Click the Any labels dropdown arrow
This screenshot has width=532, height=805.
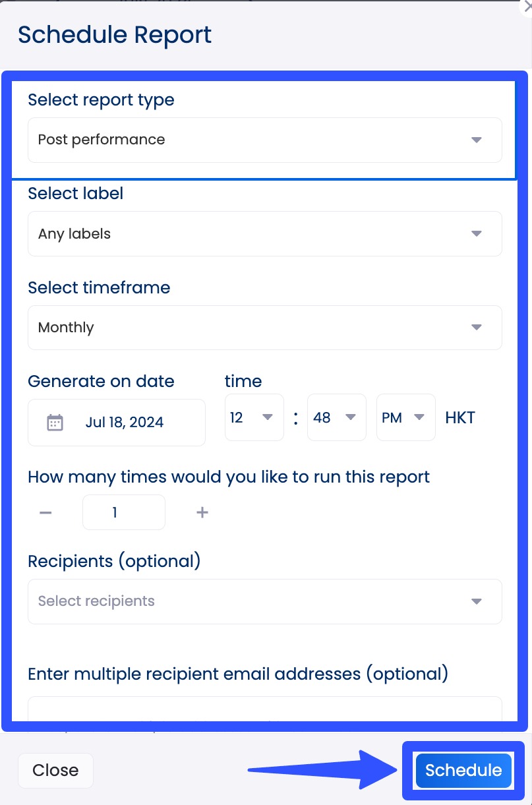click(476, 233)
